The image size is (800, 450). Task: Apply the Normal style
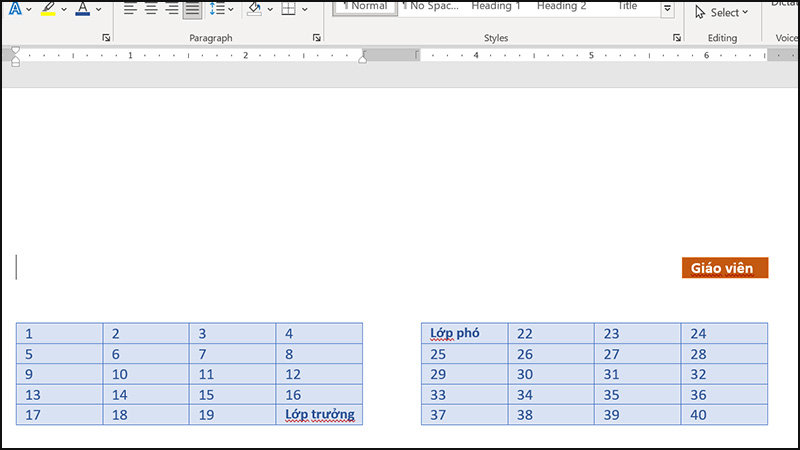(364, 6)
